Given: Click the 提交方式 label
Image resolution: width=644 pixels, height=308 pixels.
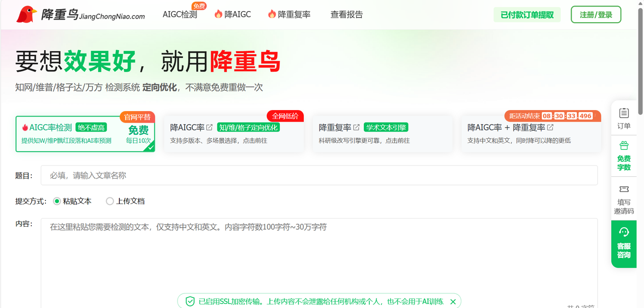Looking at the screenshot, I should coord(31,201).
